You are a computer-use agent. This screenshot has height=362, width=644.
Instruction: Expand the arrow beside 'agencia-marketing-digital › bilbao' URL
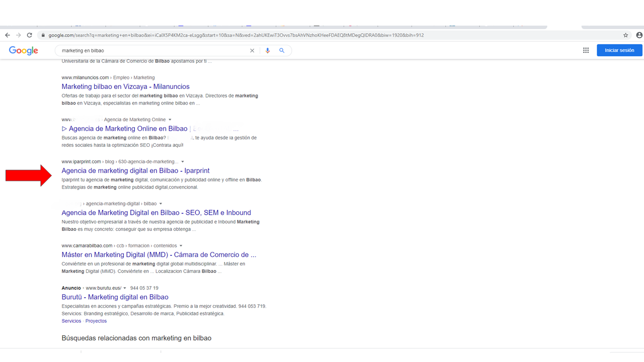pos(161,204)
